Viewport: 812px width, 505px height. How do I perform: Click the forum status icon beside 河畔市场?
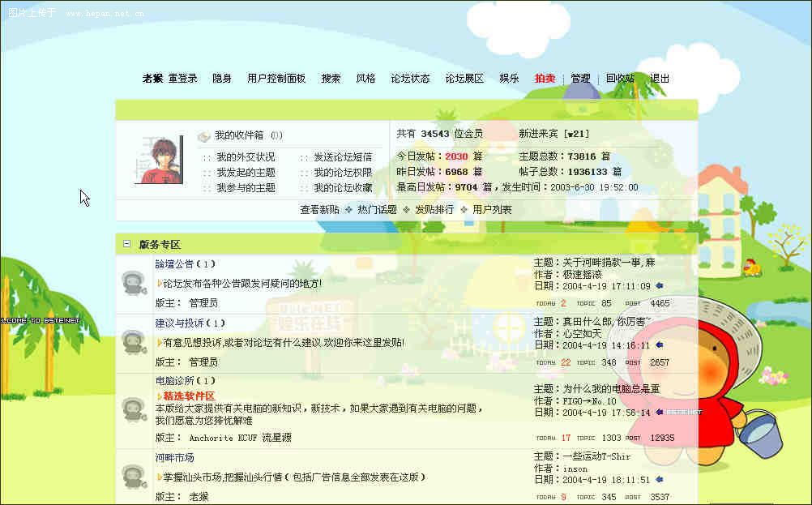(135, 477)
